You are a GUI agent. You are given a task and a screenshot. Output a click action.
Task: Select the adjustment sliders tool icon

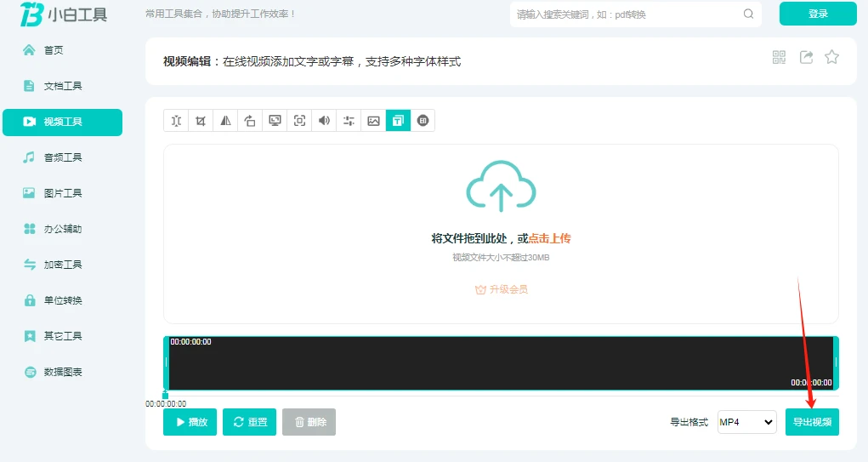349,121
